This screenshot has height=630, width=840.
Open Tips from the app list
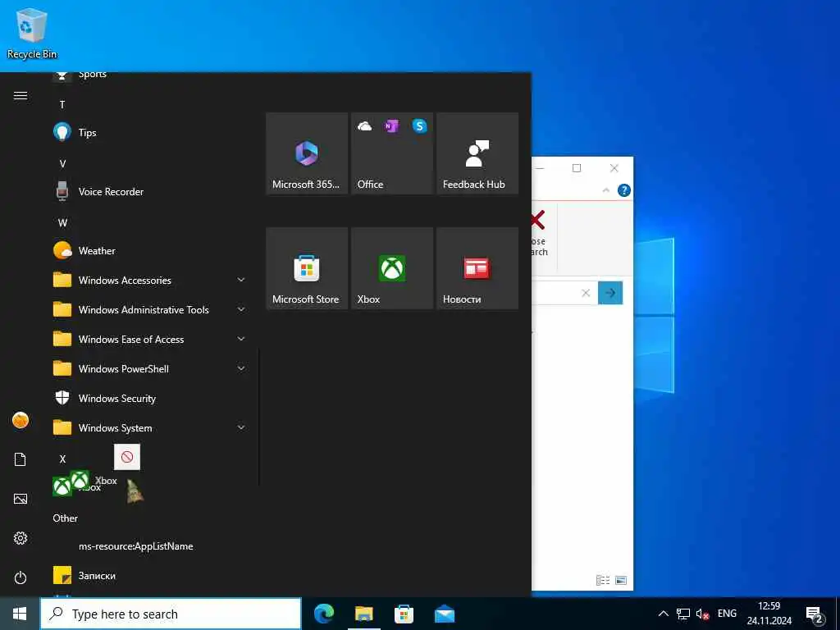point(148,132)
